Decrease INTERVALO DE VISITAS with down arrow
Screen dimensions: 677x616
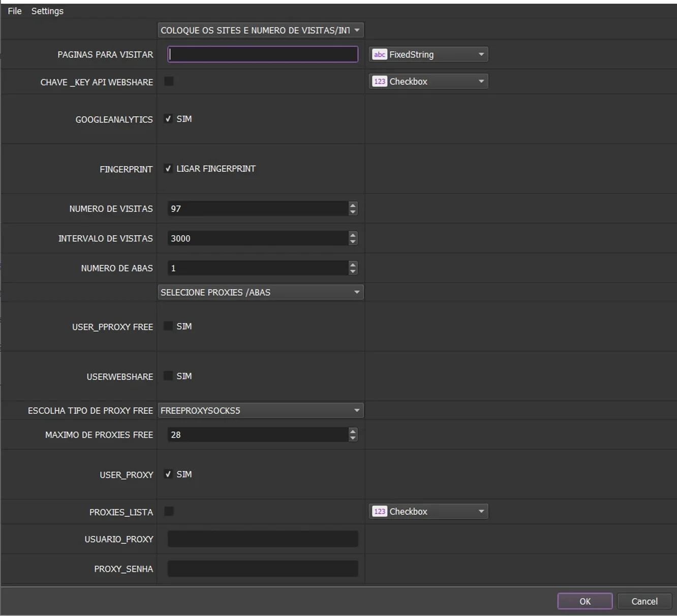click(x=353, y=242)
